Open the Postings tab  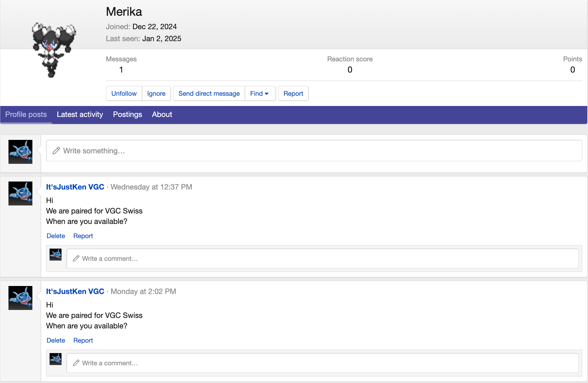[x=128, y=114]
